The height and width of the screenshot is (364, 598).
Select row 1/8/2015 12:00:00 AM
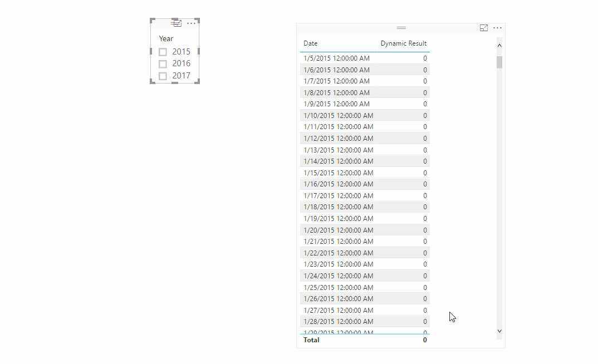point(365,92)
